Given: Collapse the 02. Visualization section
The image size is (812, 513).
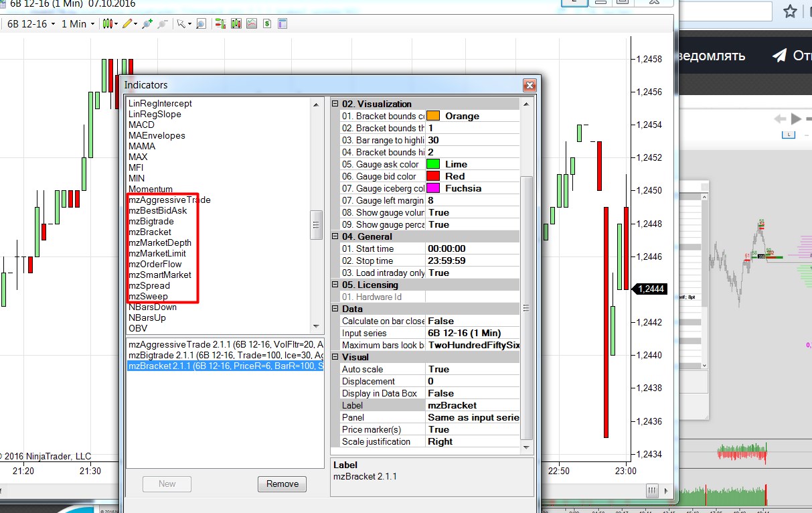Looking at the screenshot, I should [x=336, y=104].
